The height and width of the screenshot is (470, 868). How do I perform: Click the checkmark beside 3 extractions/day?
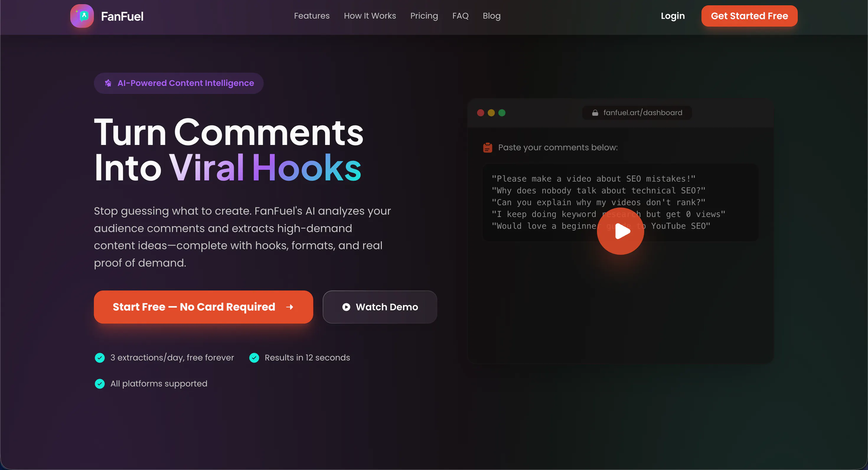tap(100, 358)
